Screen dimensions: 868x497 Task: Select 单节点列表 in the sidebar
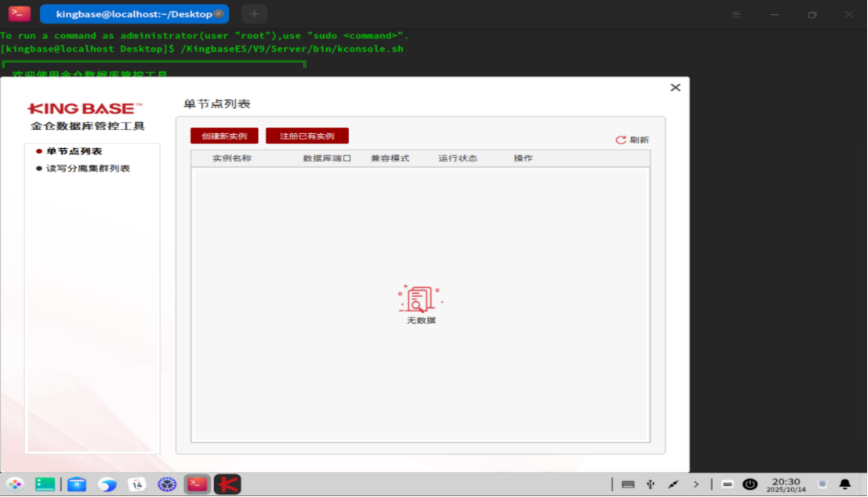coord(74,151)
